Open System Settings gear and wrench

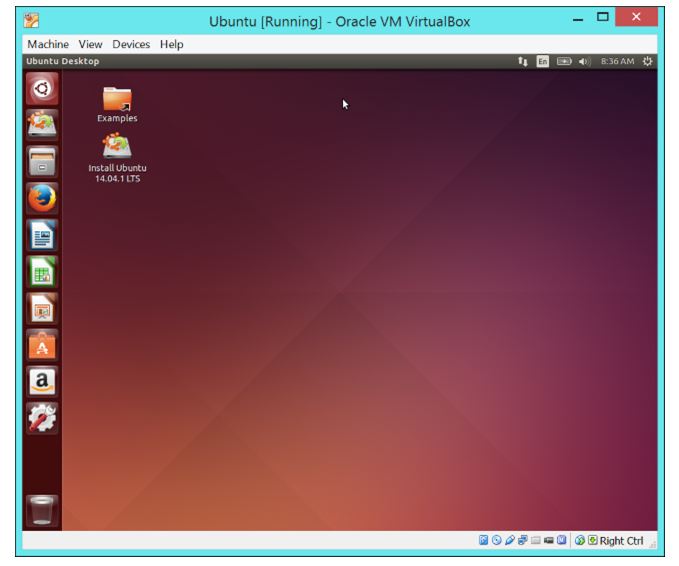coord(42,418)
